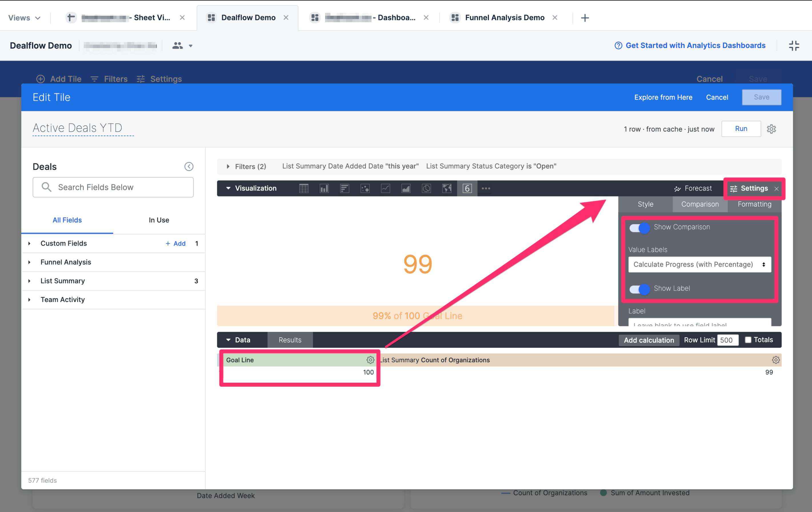
Task: Switch visualization to table view
Action: [304, 188]
